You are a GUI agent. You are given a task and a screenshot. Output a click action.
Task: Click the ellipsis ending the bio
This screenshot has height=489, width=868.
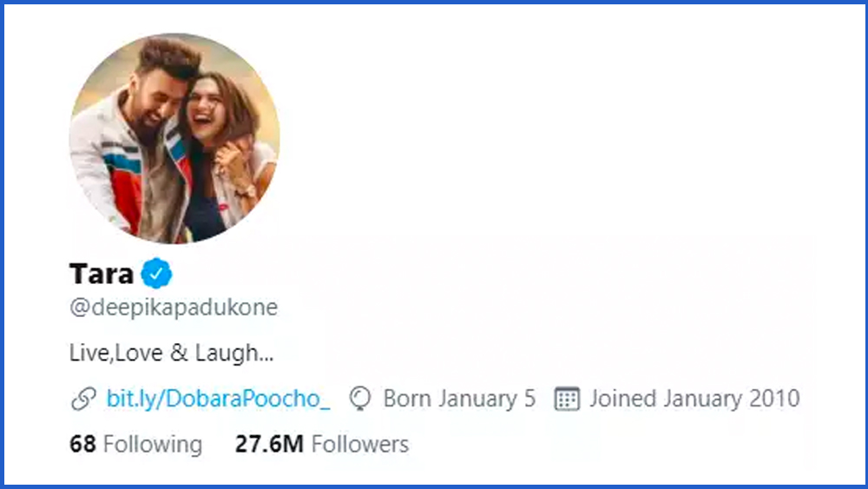pos(266,354)
